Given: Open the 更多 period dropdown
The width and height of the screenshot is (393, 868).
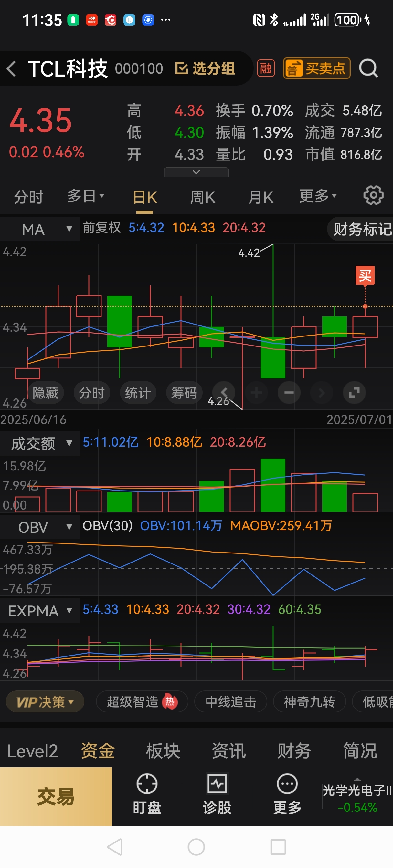Looking at the screenshot, I should [318, 196].
